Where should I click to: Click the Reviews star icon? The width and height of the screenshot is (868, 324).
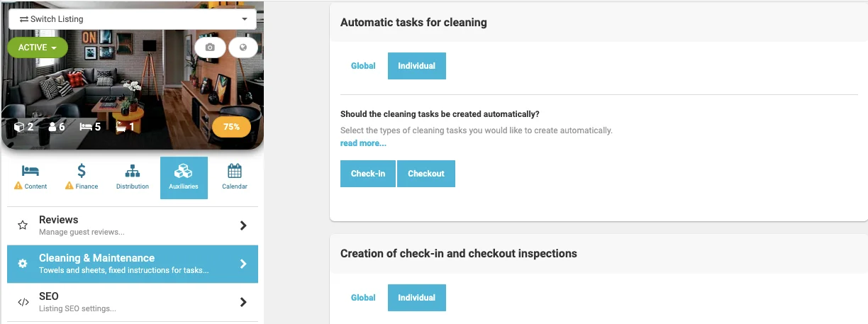pyautogui.click(x=23, y=225)
